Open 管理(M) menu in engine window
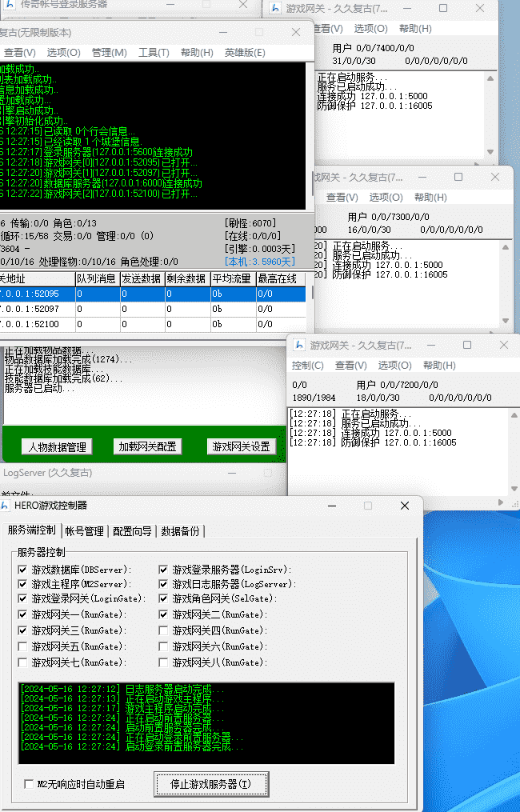 tap(109, 53)
